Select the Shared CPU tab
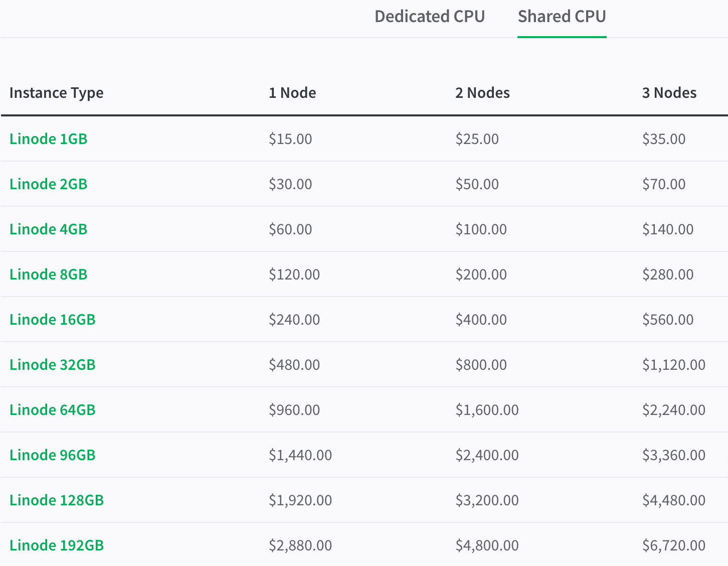Image resolution: width=728 pixels, height=566 pixels. pyautogui.click(x=562, y=17)
